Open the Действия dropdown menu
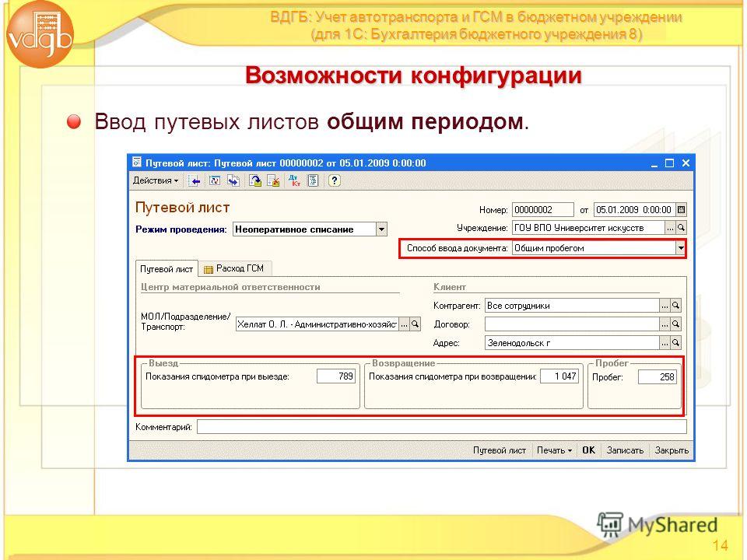 [x=156, y=180]
